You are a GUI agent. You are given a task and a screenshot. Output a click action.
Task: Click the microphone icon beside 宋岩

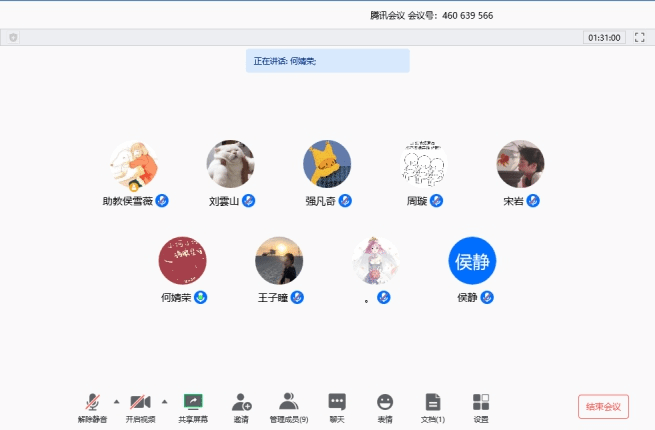point(533,200)
